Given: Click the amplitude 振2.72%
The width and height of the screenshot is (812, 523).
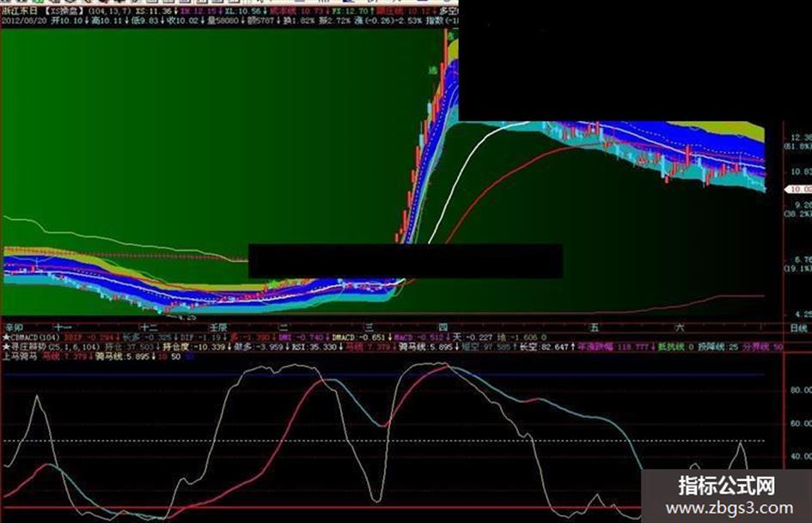Looking at the screenshot, I should [334, 21].
